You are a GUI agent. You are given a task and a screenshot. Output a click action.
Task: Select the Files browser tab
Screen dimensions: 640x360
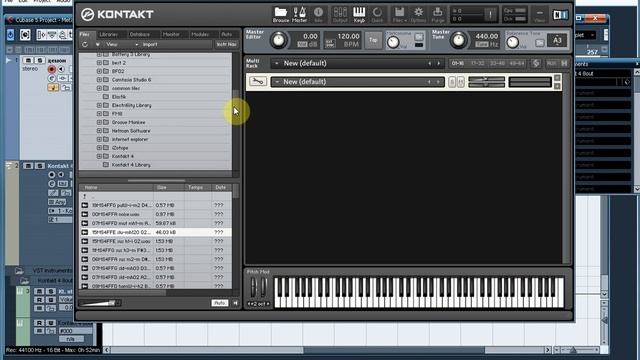point(86,35)
